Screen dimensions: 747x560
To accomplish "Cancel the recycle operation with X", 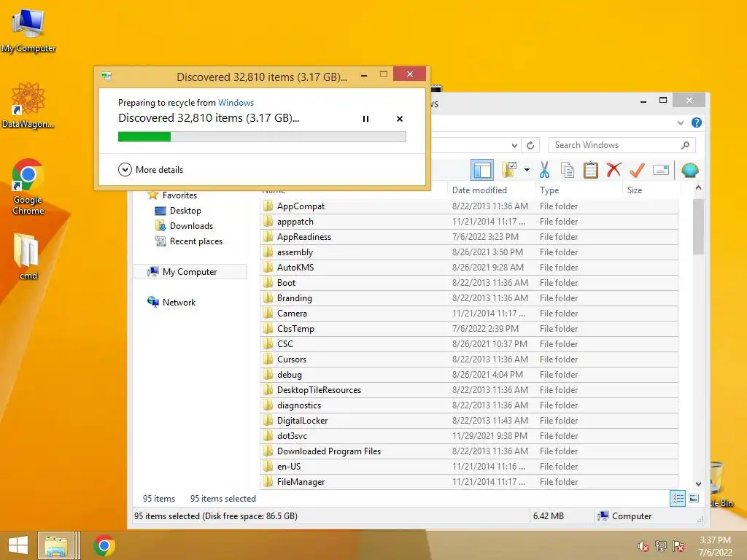I will click(x=400, y=119).
